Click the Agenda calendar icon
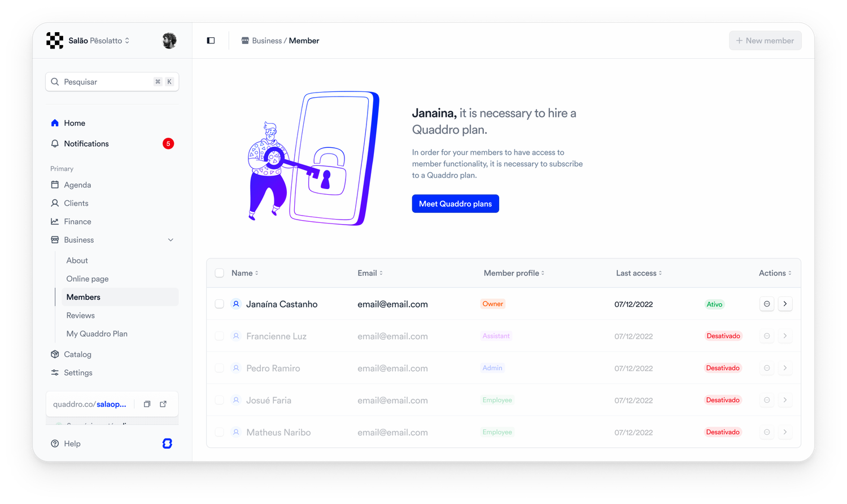Viewport: 847px width, 504px height. 55,185
